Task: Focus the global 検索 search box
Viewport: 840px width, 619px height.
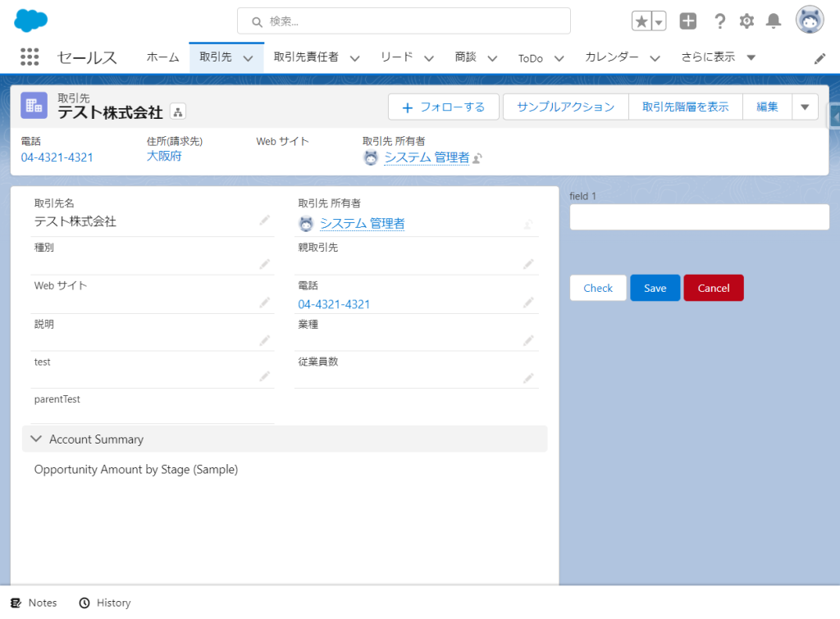Action: tap(404, 21)
